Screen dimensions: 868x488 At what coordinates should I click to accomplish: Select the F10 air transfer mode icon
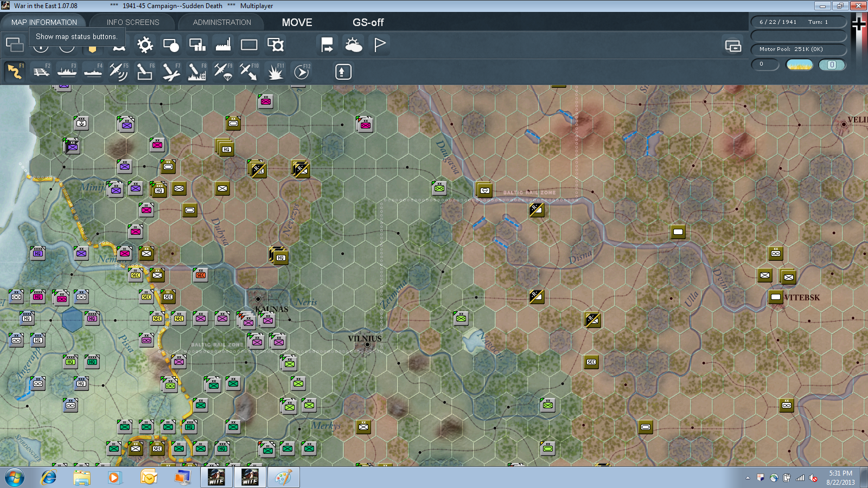coord(249,72)
